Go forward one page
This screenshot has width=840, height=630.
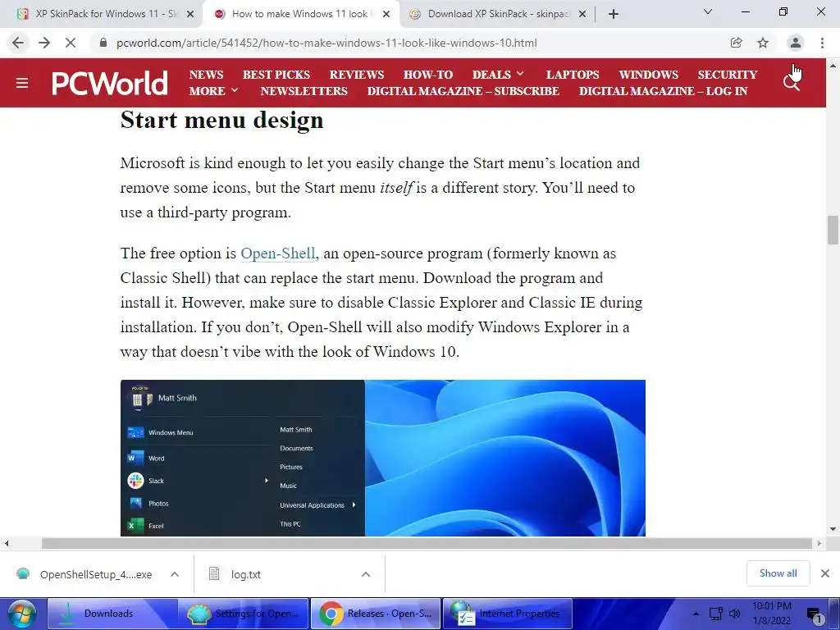click(x=44, y=43)
